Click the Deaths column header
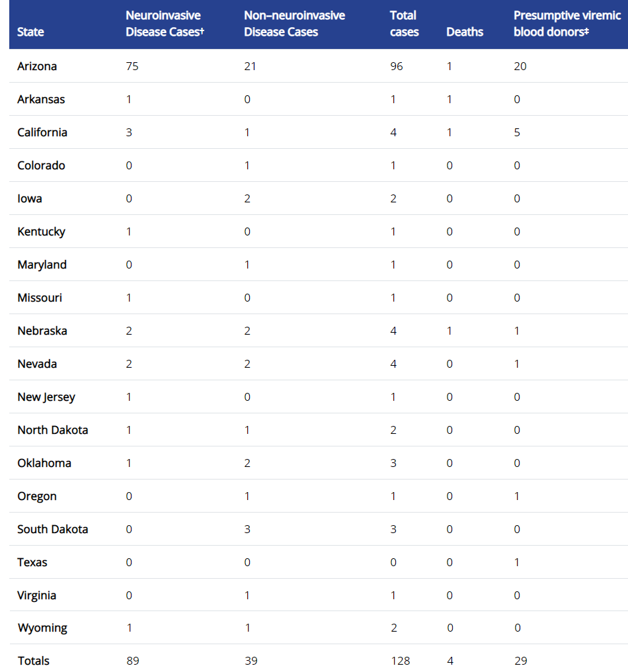Viewport: 628px width, 672px height. click(x=464, y=32)
